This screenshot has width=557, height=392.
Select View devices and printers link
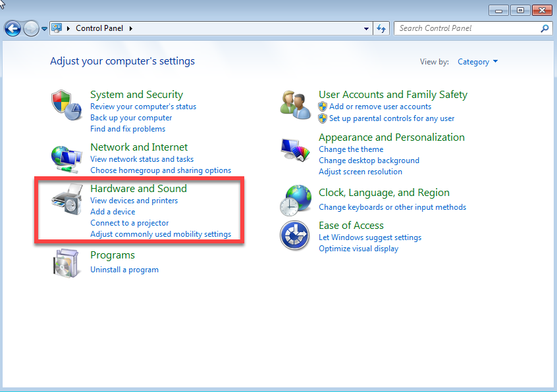[x=134, y=201]
